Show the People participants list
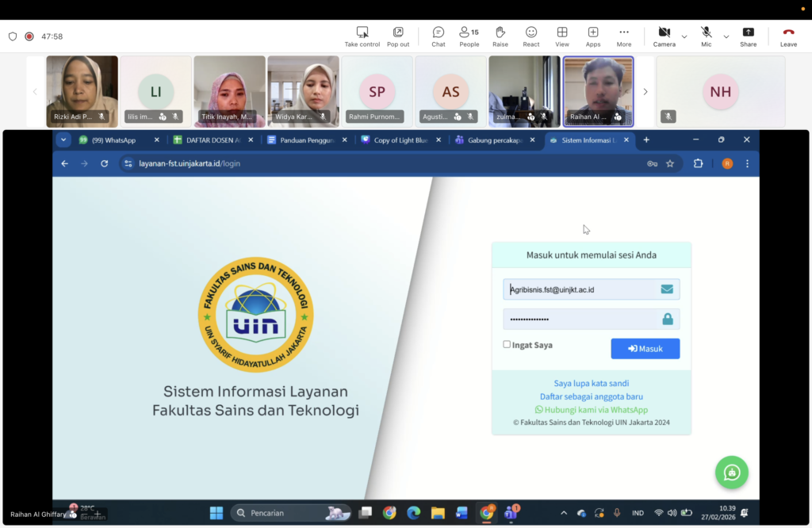The width and height of the screenshot is (812, 528). [x=469, y=36]
